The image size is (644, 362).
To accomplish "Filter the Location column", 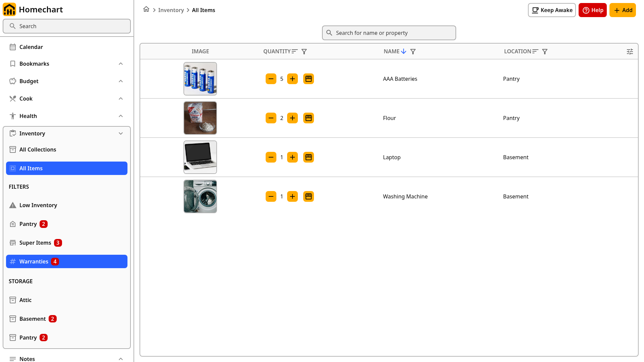I will [545, 52].
